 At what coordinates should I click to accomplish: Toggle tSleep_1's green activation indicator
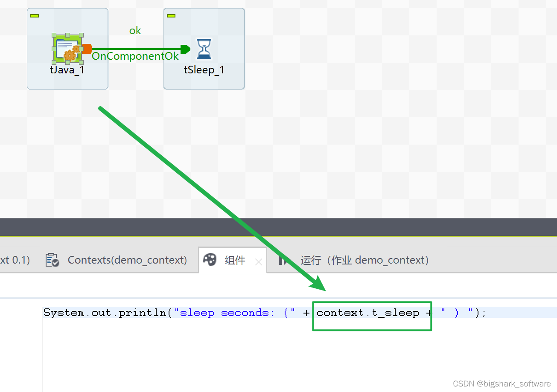pos(170,15)
